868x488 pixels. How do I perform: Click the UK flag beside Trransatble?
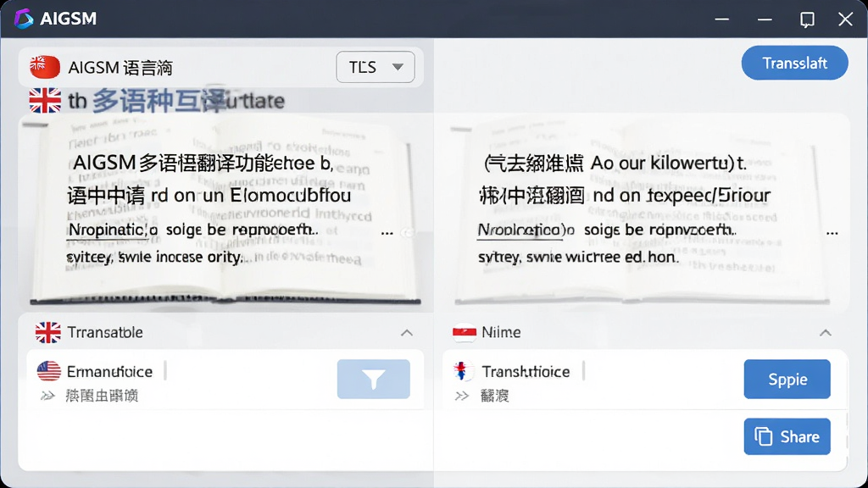48,332
